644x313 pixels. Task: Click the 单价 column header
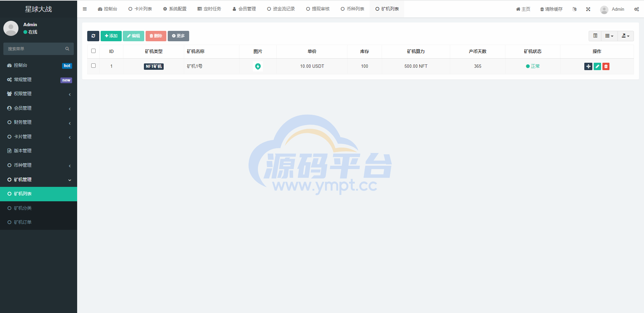point(312,51)
